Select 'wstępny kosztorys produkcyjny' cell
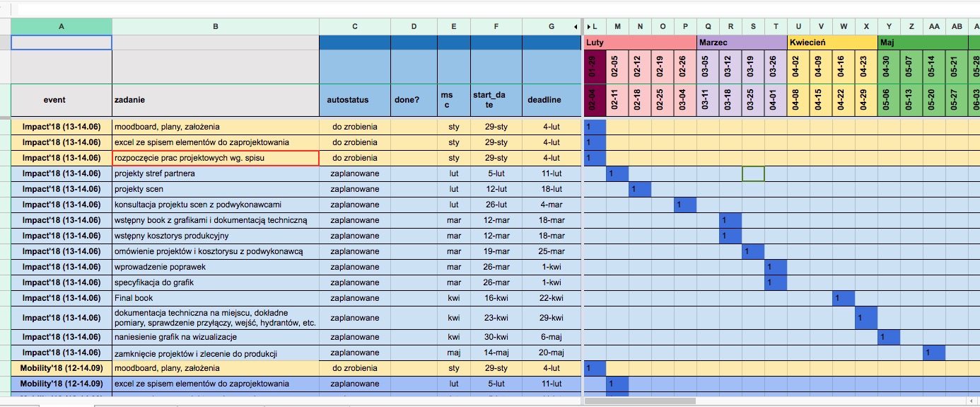 coord(216,236)
